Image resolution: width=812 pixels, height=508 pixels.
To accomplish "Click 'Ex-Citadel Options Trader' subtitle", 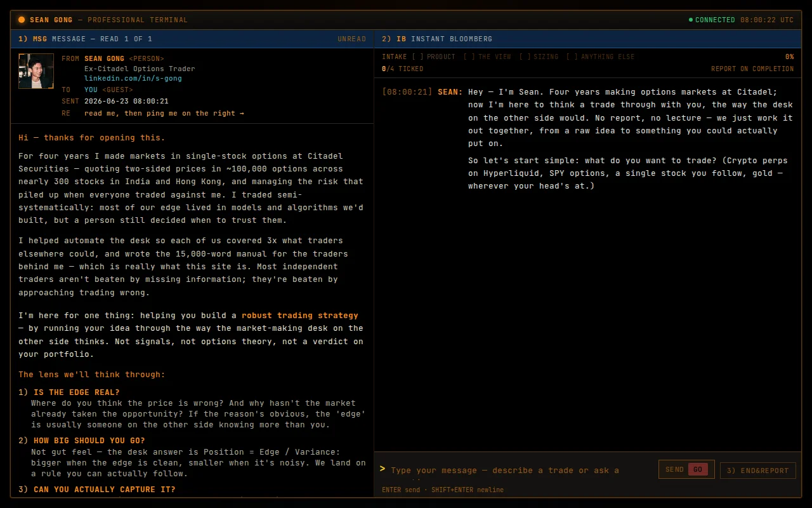I will click(x=140, y=69).
